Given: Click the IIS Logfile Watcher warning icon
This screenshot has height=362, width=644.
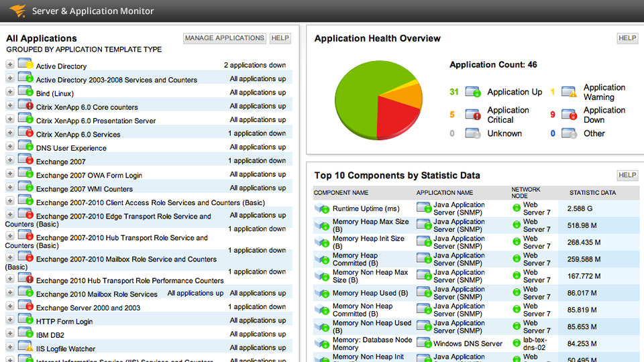Looking at the screenshot, I should tap(25, 347).
